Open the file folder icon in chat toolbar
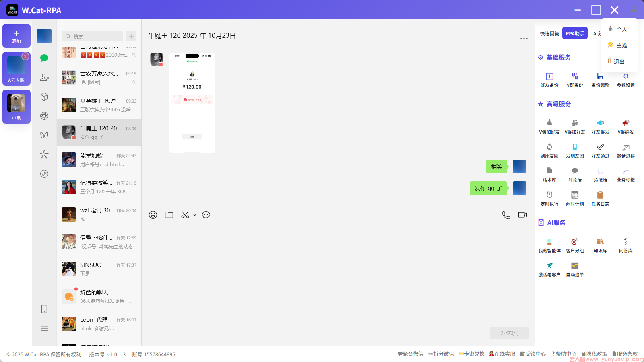Screen dimensions: 644x362 (x=169, y=215)
